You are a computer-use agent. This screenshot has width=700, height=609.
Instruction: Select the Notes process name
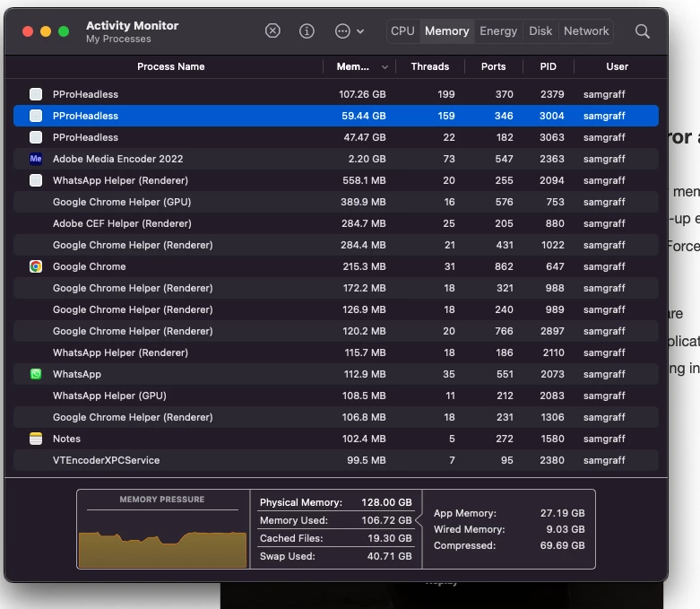(x=66, y=439)
